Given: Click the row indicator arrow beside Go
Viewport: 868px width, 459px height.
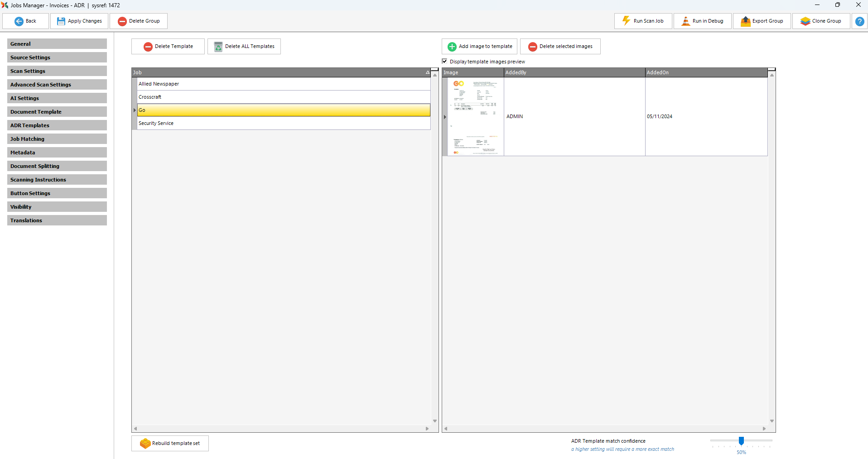Looking at the screenshot, I should click(135, 110).
